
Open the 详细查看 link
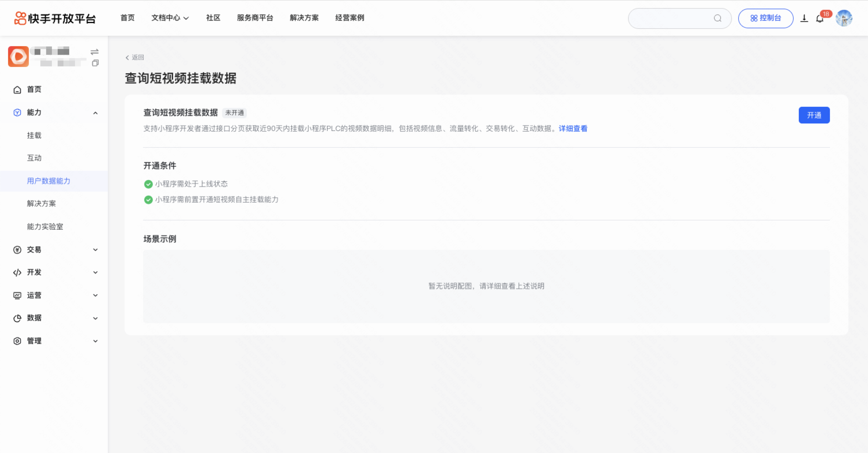click(x=573, y=128)
